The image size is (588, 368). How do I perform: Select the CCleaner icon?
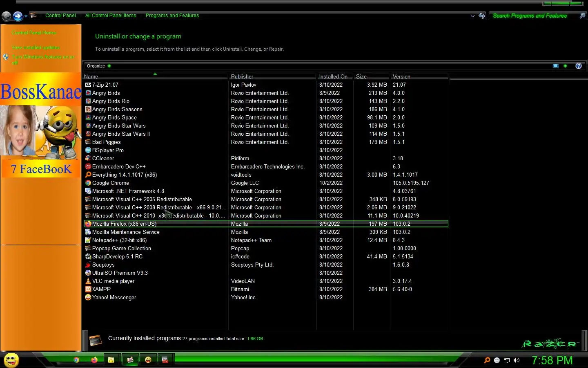pyautogui.click(x=88, y=158)
